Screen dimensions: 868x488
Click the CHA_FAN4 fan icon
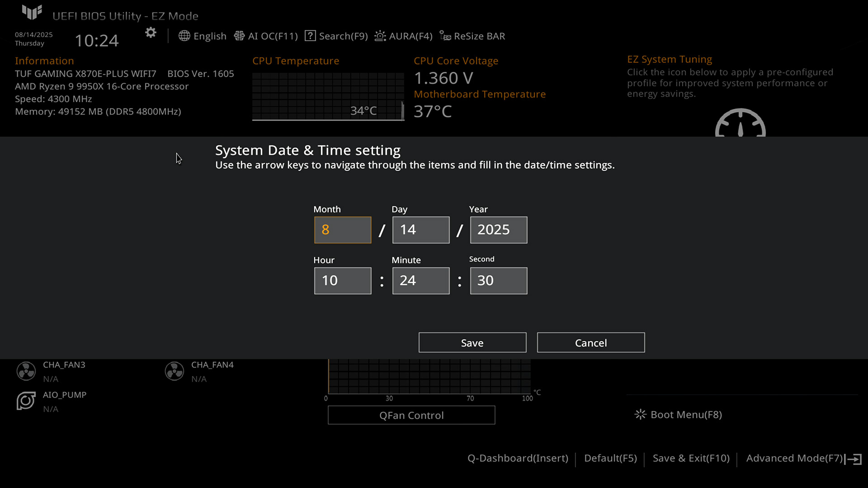[x=175, y=371]
